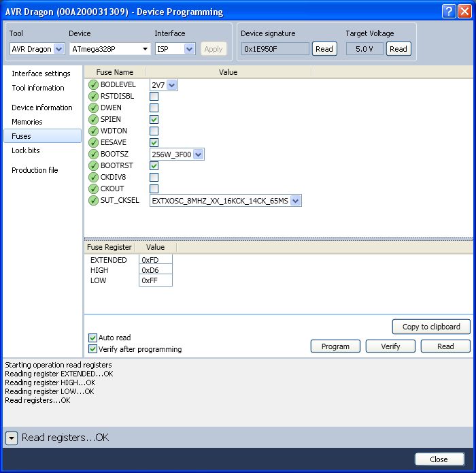This screenshot has height=473, width=476.
Task: Click the SPIEN green check status icon
Action: (93, 119)
